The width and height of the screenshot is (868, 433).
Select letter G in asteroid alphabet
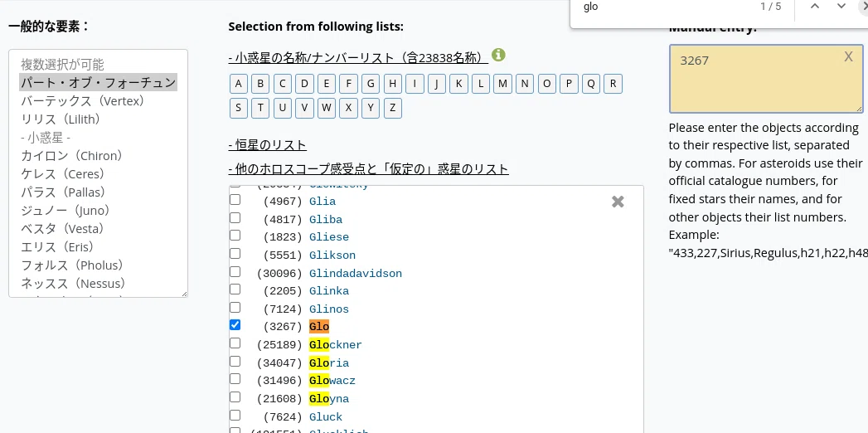pyautogui.click(x=371, y=84)
